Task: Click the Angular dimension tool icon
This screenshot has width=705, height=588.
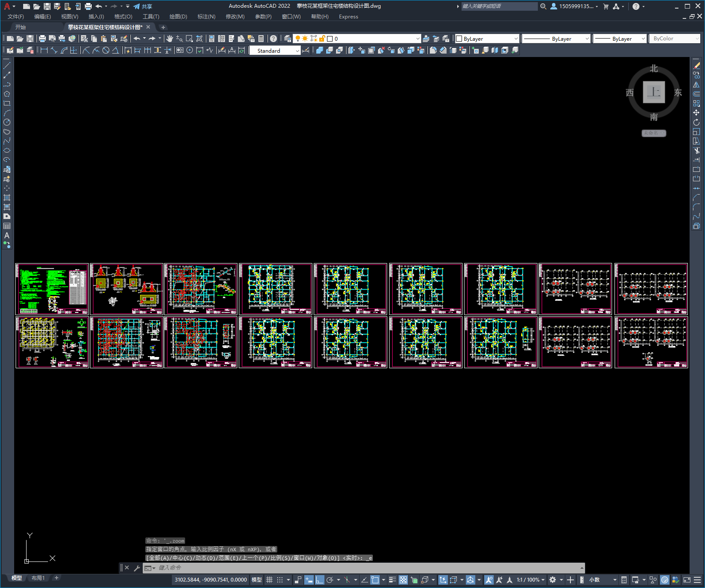Action: click(116, 50)
